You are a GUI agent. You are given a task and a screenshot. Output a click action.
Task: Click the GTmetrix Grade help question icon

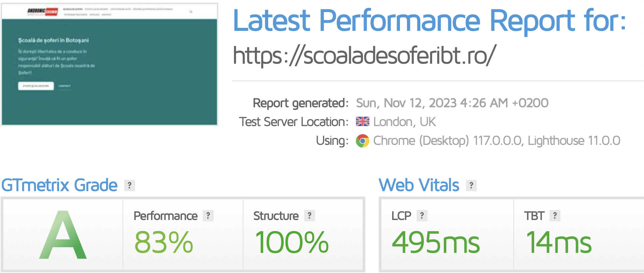coord(129,185)
